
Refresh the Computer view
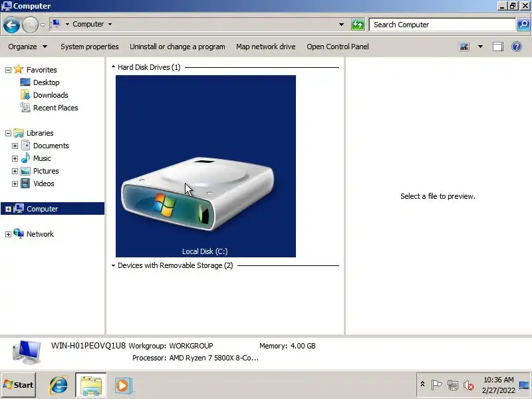tap(358, 25)
